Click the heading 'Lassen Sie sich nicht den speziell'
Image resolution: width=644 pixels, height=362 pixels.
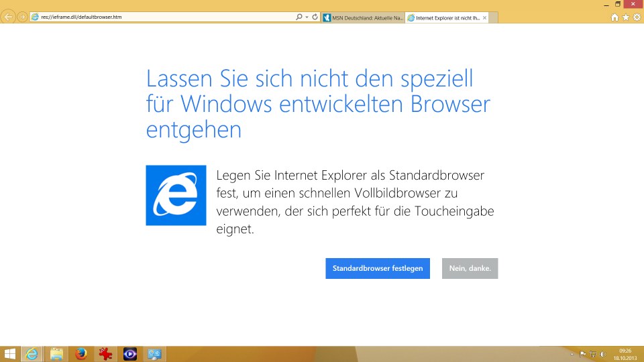tap(310, 78)
